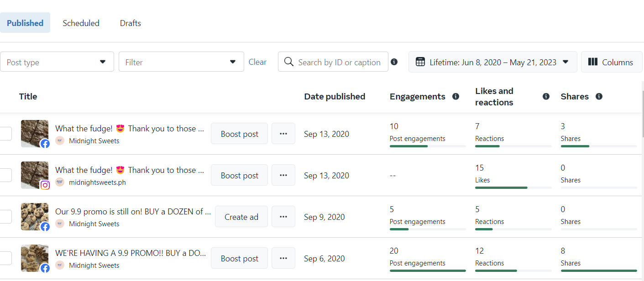Click the info icon beside the search box
The height and width of the screenshot is (281, 644).
[394, 62]
